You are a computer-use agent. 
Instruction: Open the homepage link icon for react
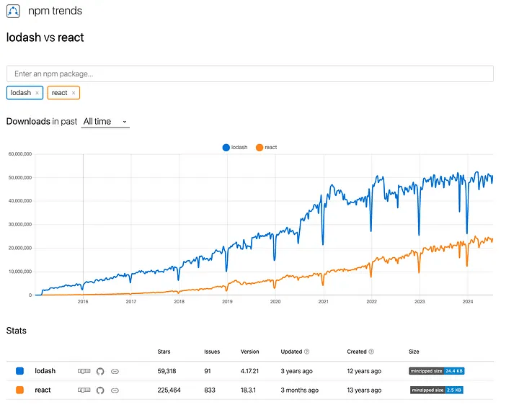(115, 390)
